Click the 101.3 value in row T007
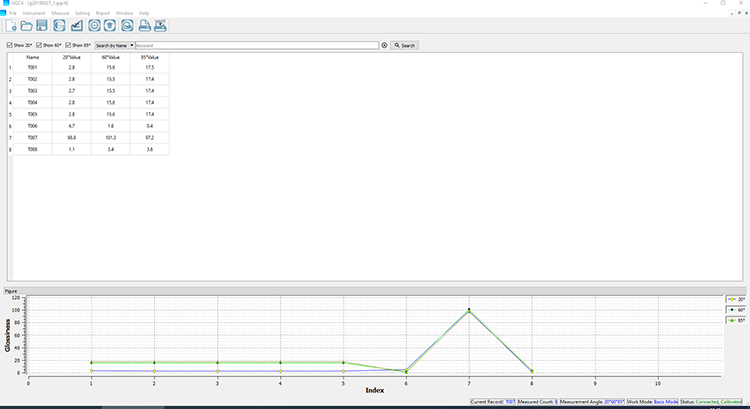The width and height of the screenshot is (750, 409). click(110, 138)
